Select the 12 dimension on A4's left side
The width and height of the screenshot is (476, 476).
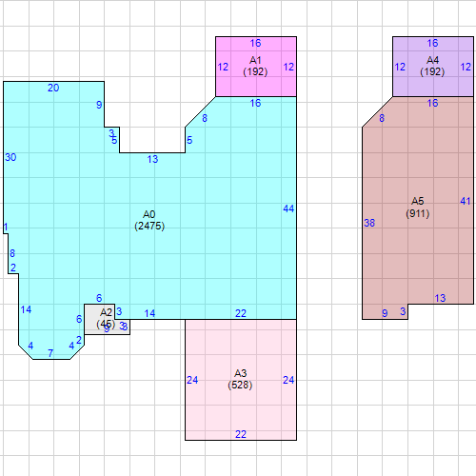coord(400,67)
